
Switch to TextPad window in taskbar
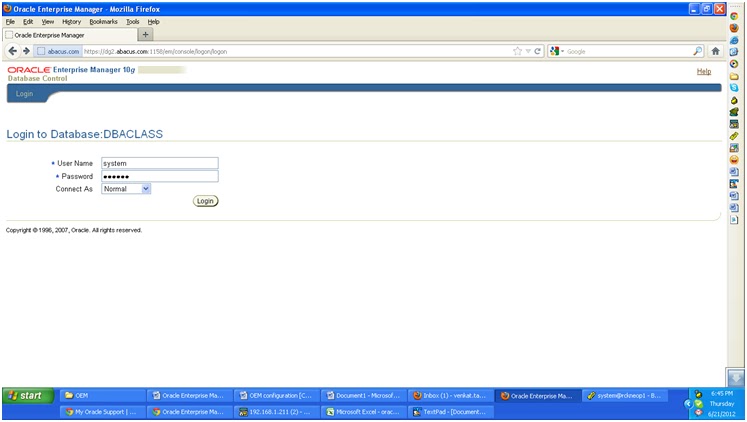point(450,412)
